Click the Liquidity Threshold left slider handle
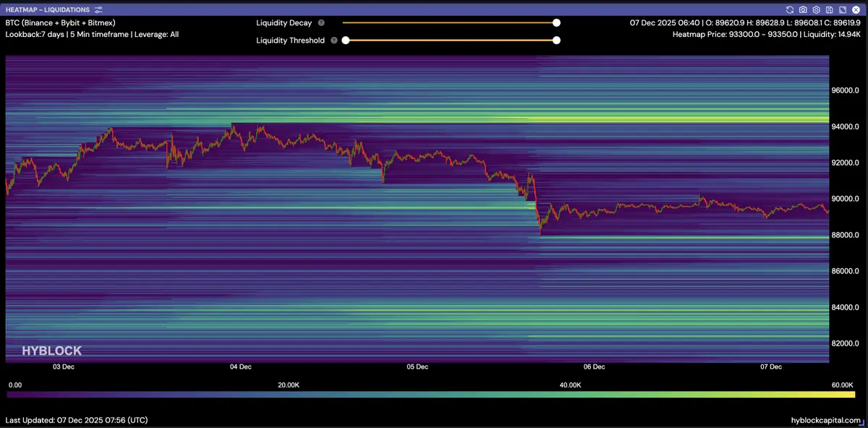This screenshot has width=868, height=428. (x=346, y=40)
